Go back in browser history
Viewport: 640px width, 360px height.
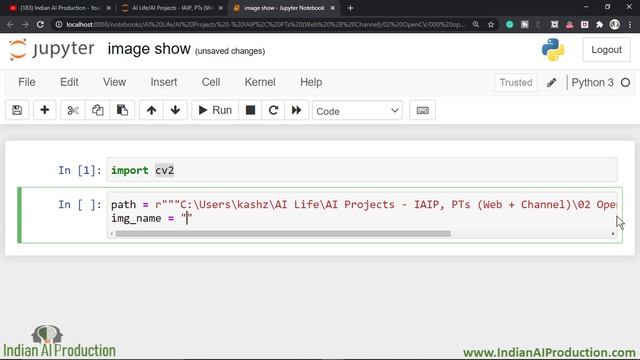(x=10, y=24)
